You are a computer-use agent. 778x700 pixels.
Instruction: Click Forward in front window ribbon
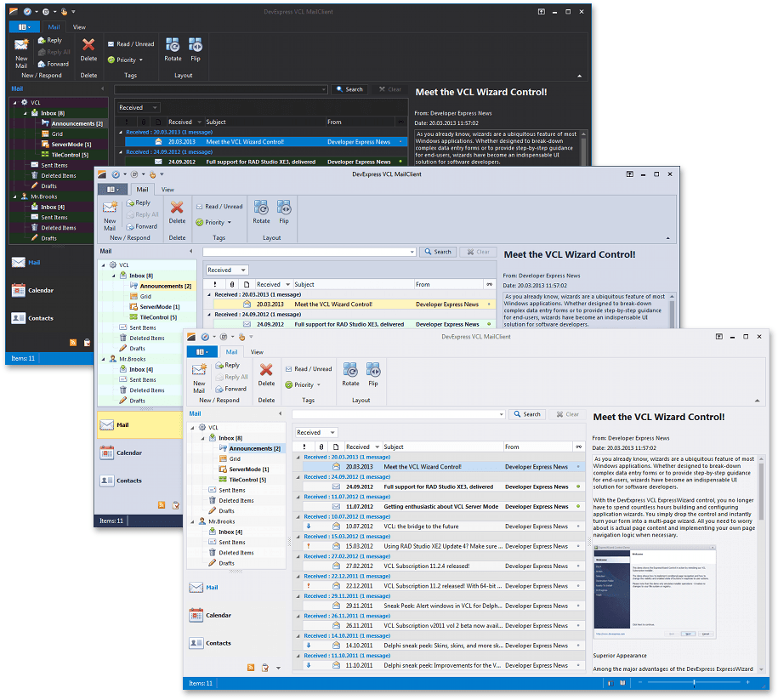[230, 389]
